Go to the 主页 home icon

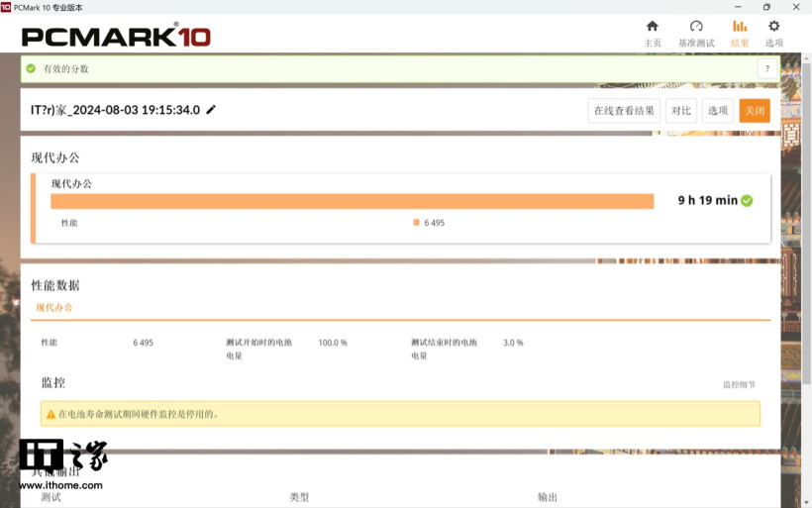(x=652, y=27)
